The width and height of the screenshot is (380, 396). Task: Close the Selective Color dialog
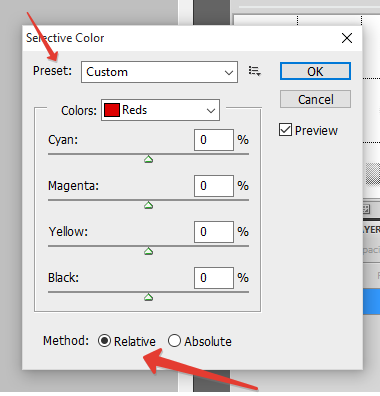(347, 38)
